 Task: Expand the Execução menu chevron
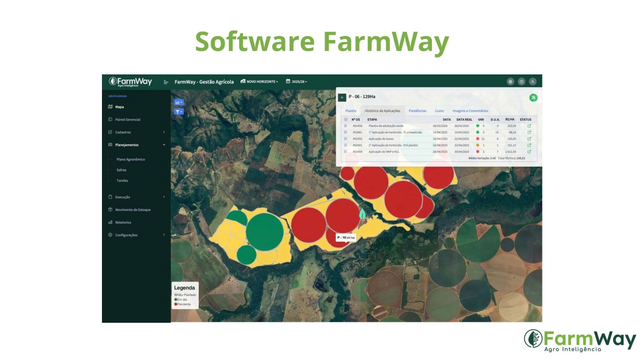tap(164, 197)
